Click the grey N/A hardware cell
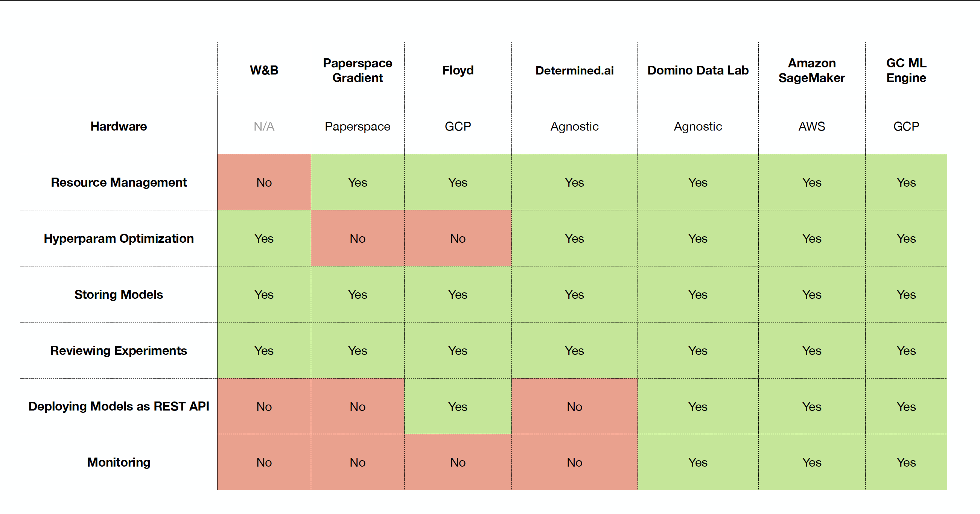Viewport: 980px width, 514px height. [264, 126]
